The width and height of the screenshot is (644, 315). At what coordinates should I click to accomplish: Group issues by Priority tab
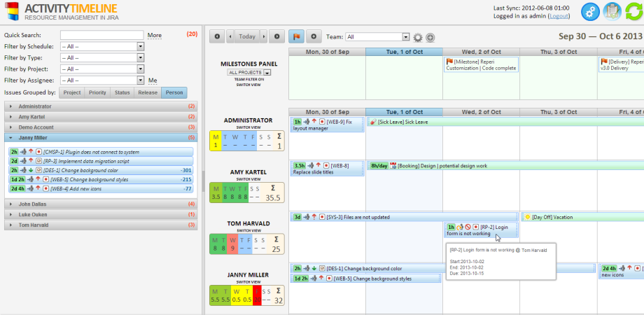point(98,92)
